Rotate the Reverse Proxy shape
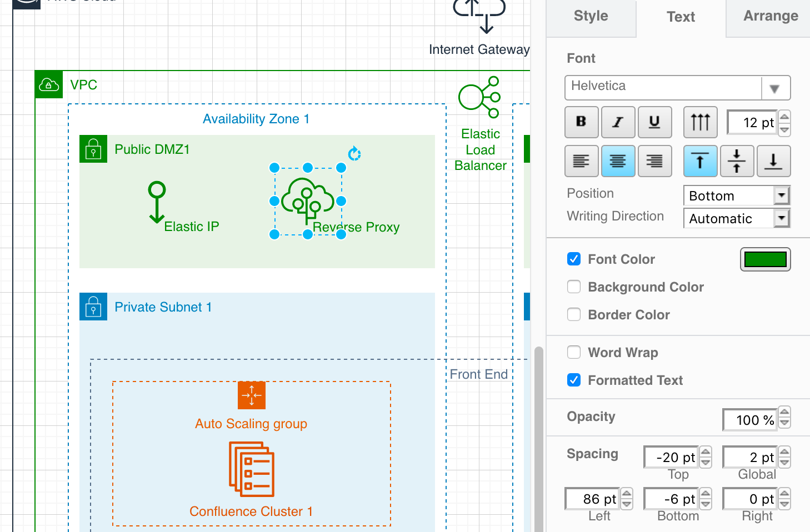 (x=354, y=154)
